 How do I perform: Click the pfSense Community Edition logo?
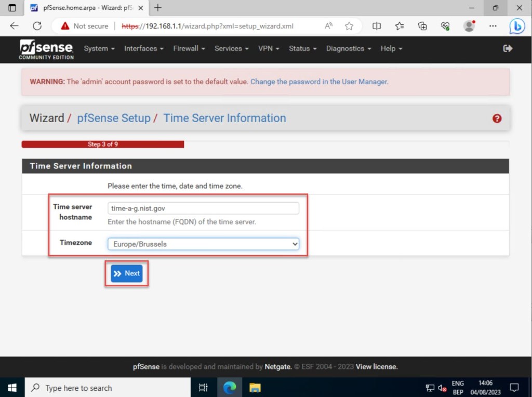coord(46,49)
